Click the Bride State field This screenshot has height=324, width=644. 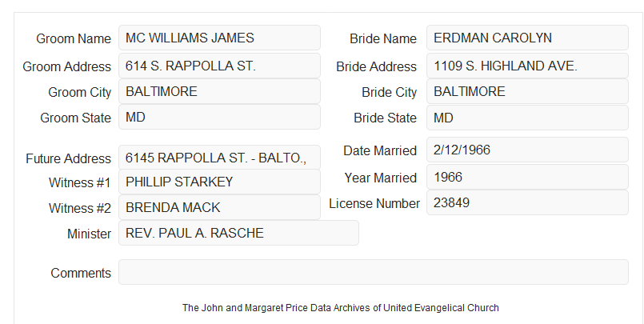click(527, 118)
